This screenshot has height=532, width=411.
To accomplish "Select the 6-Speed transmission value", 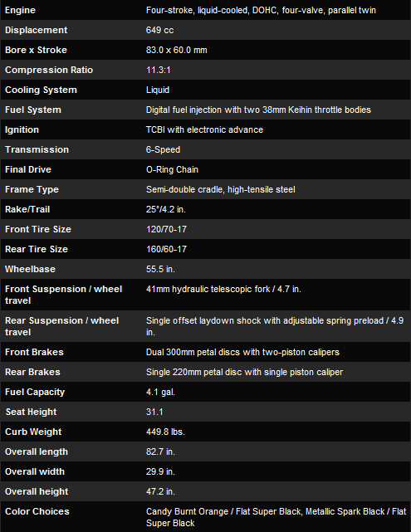I will pos(164,149).
